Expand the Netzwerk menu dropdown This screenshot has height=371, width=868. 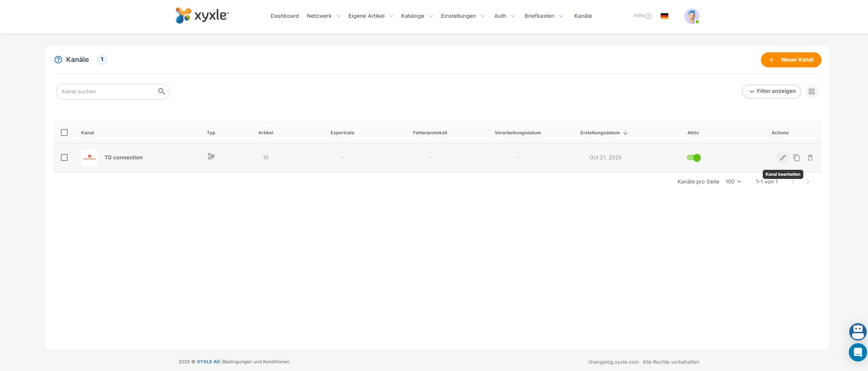pos(324,16)
